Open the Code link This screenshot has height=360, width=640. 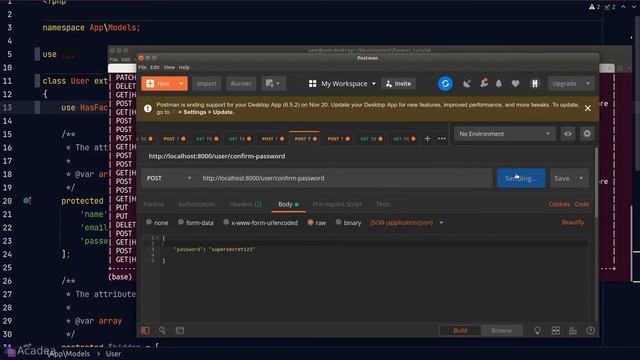[x=582, y=204]
